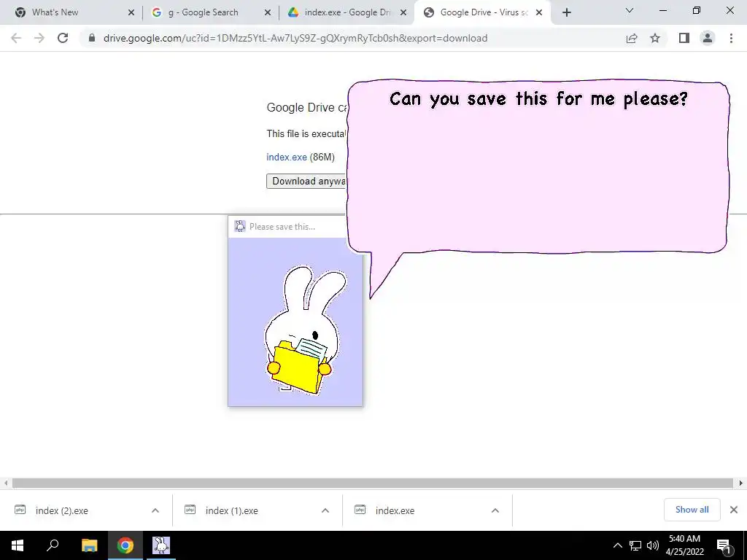Image resolution: width=747 pixels, height=560 pixels.
Task: Open a new browser tab
Action: coord(566,13)
